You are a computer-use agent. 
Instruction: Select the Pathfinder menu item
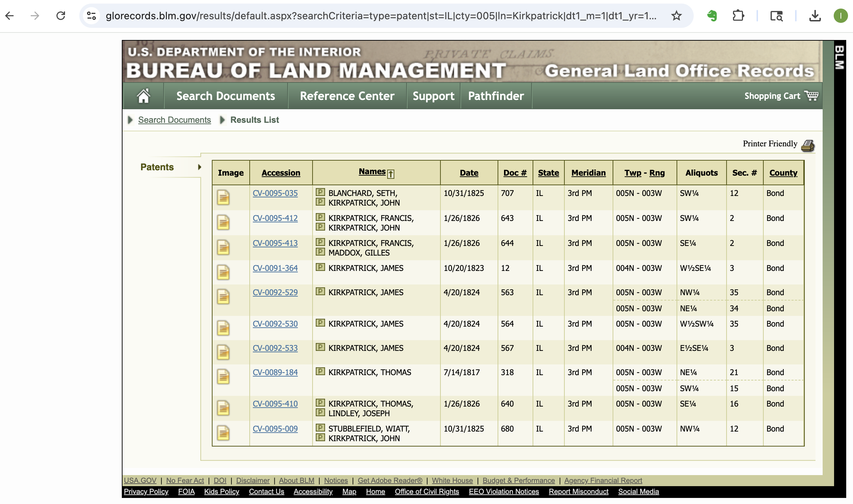click(x=496, y=96)
